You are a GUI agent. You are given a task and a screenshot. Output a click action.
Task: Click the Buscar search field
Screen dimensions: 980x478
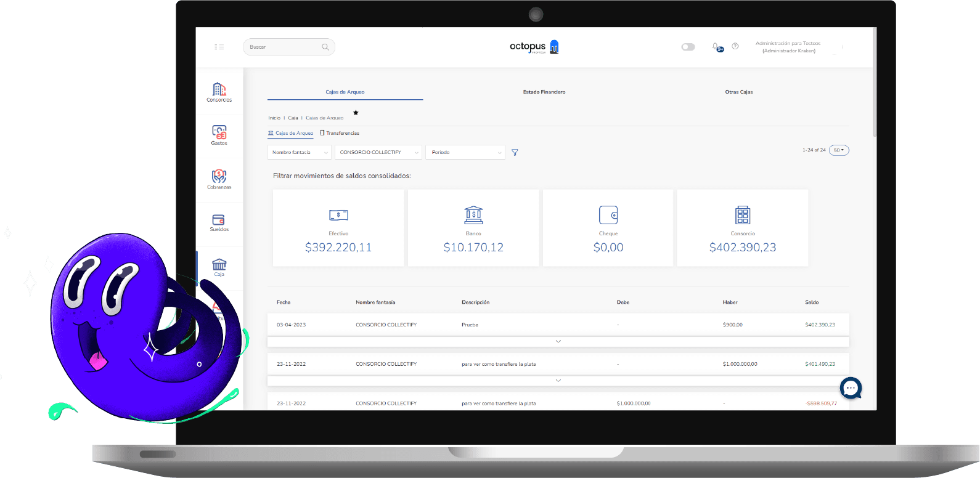(289, 47)
